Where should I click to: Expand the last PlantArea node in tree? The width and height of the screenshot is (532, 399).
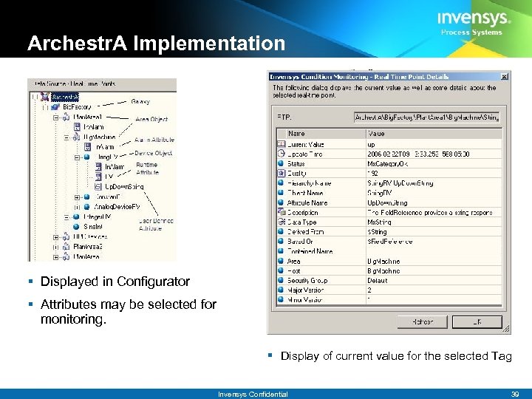click(x=55, y=257)
